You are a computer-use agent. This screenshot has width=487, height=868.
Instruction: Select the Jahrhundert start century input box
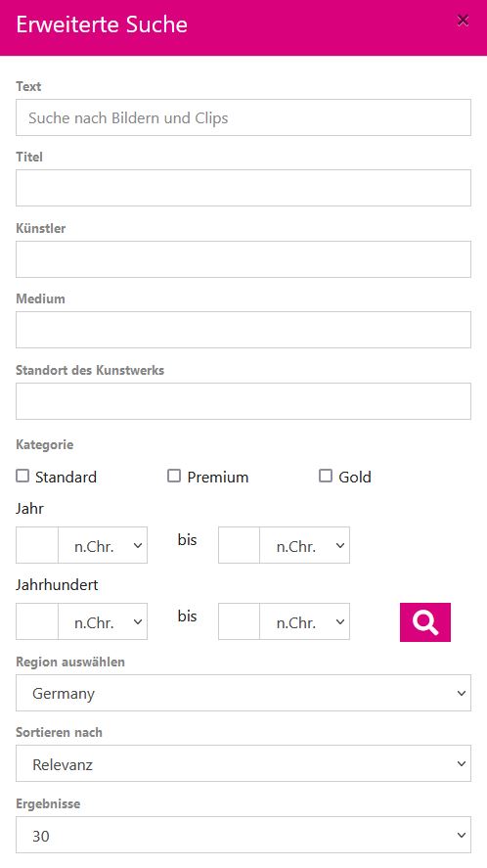pos(37,621)
